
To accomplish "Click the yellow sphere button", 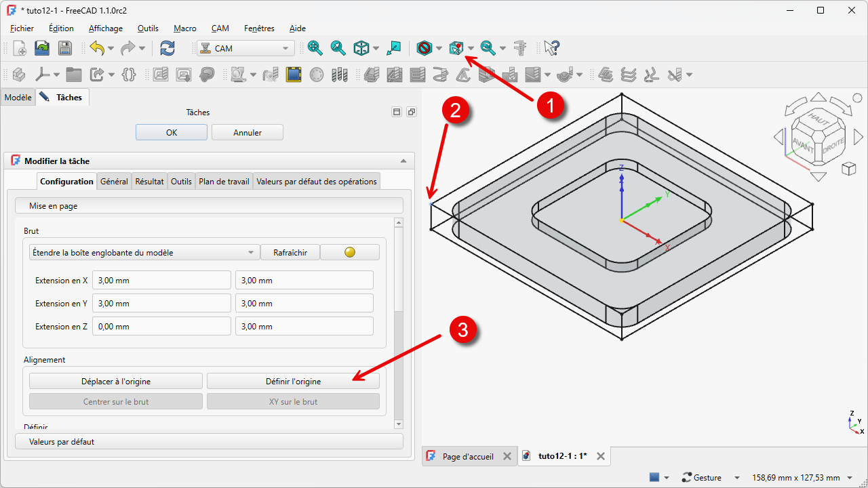I will (x=349, y=252).
